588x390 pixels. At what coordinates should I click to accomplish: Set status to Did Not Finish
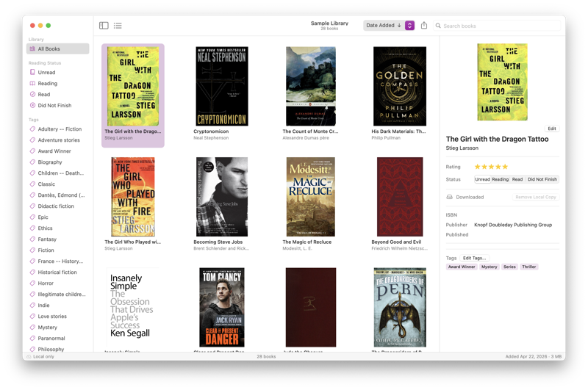click(542, 179)
